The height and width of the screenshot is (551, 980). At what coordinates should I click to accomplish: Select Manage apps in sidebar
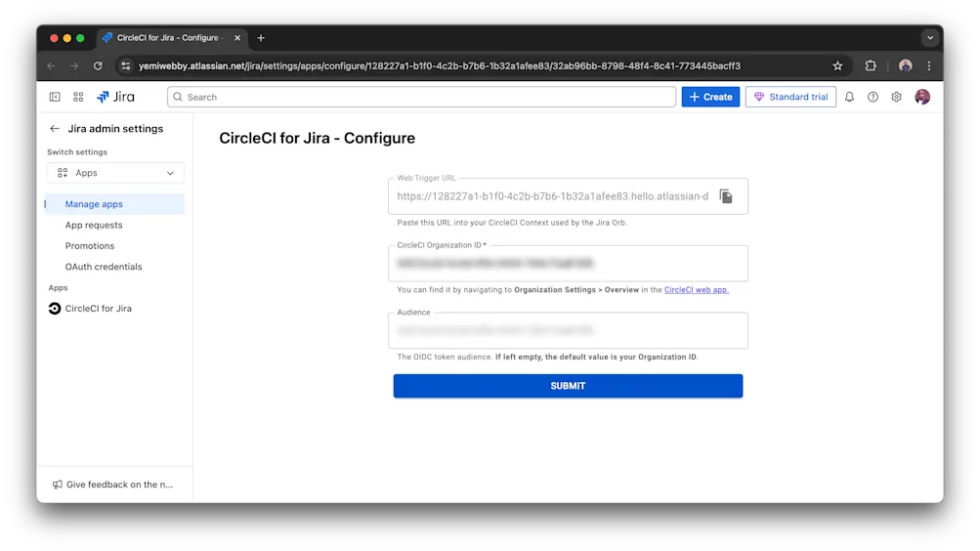pos(114,204)
